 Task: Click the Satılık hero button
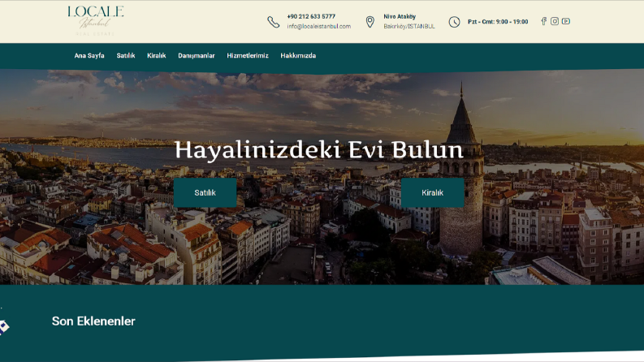pos(205,192)
